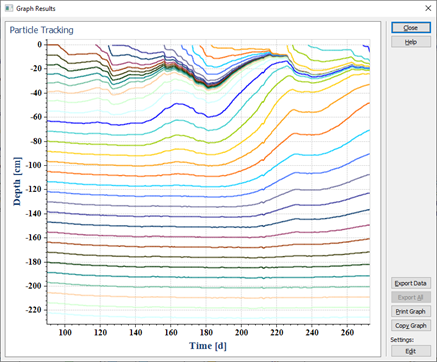Click the 0 depth axis tick label
Viewport: 437px width, 362px height.
[40, 44]
